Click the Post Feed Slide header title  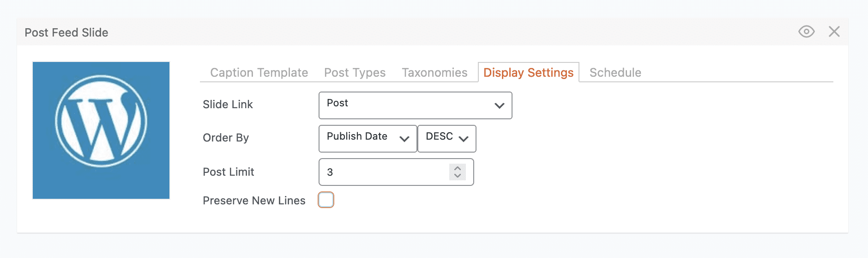coord(66,32)
